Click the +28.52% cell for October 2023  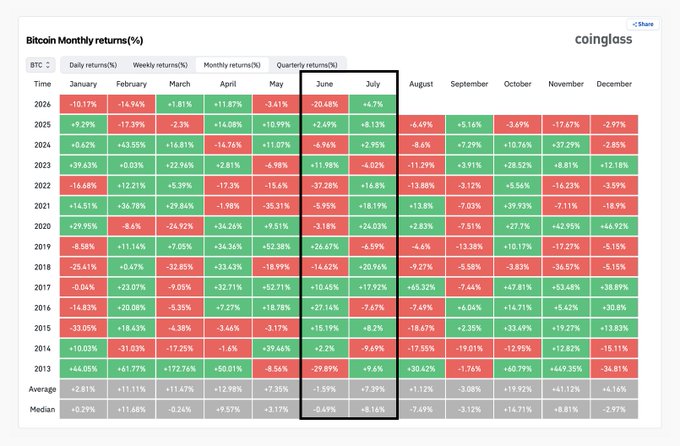coord(517,165)
